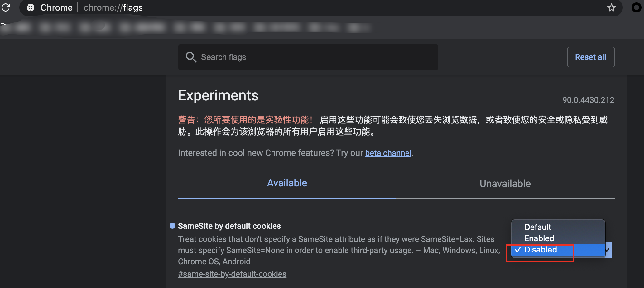Click the page reload icon

coord(6,8)
